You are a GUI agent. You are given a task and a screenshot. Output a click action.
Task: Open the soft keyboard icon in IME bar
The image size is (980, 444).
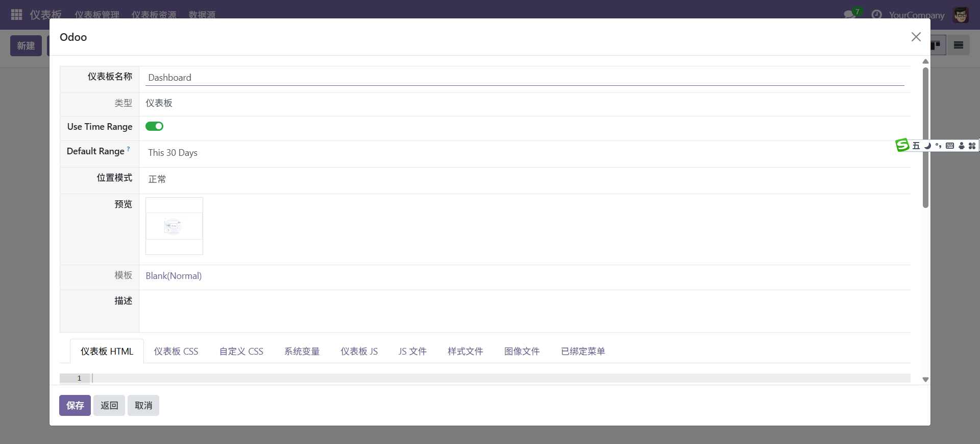pyautogui.click(x=949, y=146)
